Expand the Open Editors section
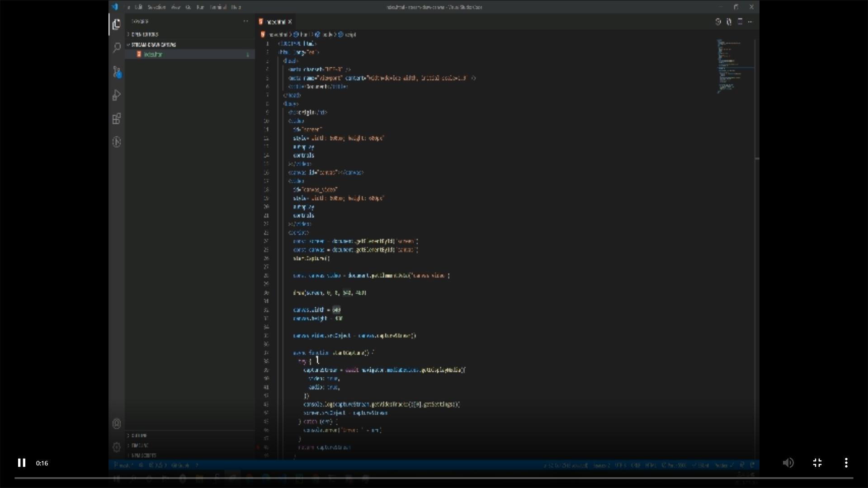The height and width of the screenshot is (488, 868). [145, 34]
